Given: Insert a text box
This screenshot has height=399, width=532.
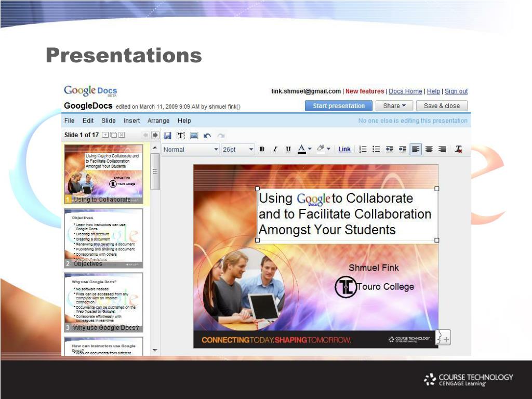Looking at the screenshot, I should coord(181,136).
